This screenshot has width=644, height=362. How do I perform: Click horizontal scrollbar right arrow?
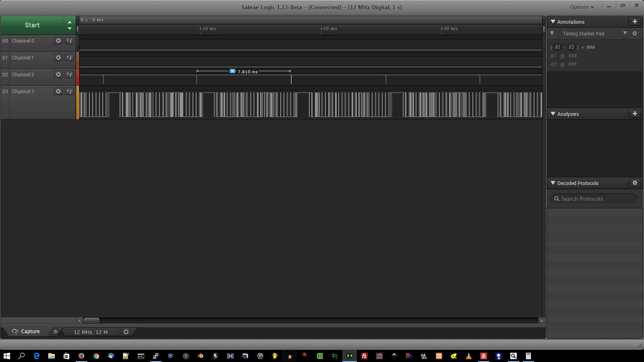coord(542,321)
